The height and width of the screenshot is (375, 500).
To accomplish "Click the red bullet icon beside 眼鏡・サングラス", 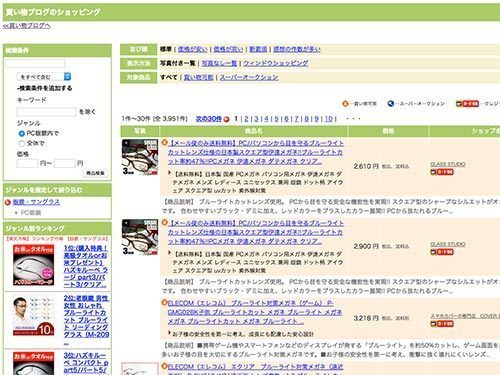I will tap(8, 202).
